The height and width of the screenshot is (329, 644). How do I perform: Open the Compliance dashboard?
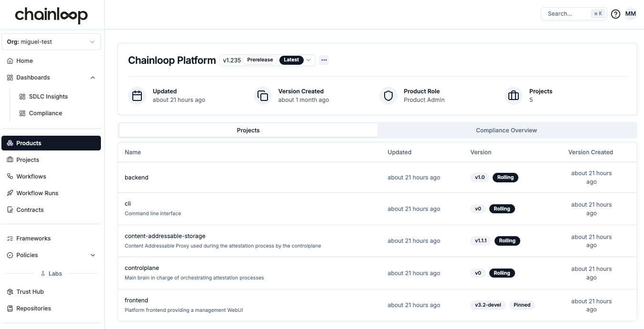coord(45,113)
